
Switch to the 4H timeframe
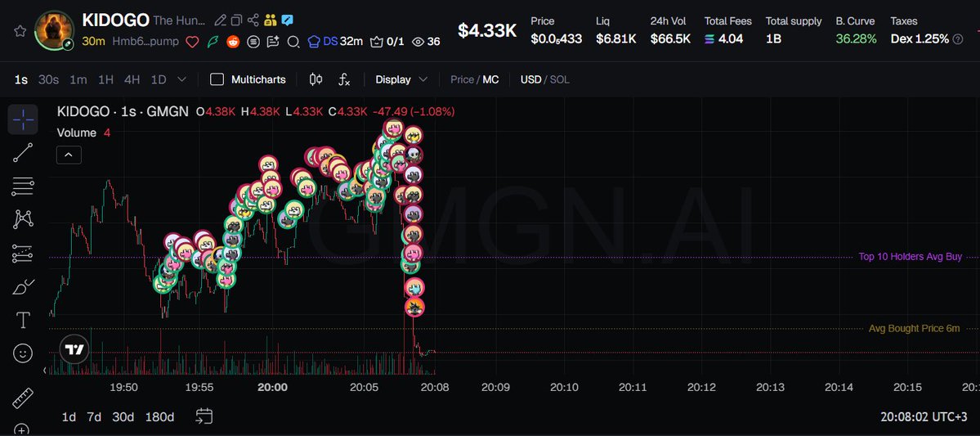click(x=132, y=79)
